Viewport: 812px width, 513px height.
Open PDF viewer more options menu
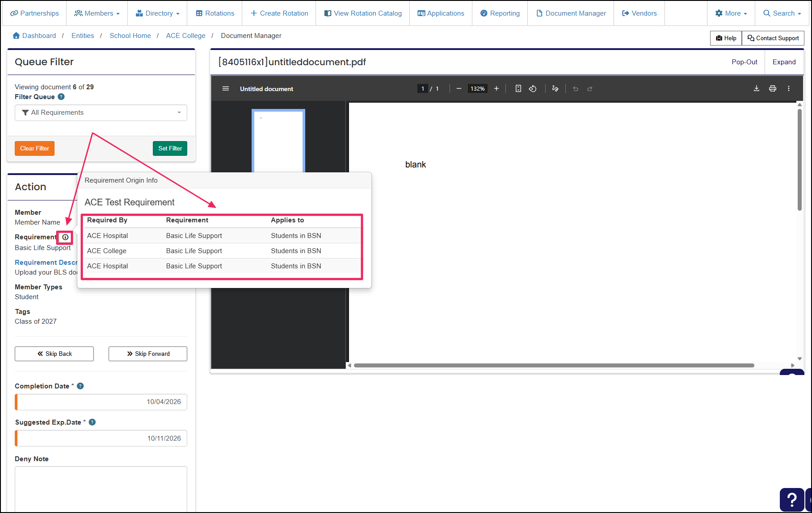pos(789,88)
